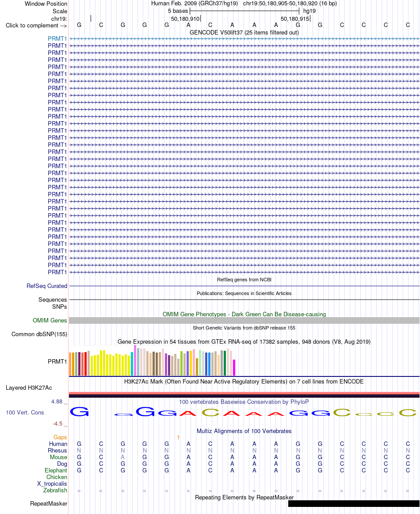Select the Dog alignment row label
420x514 pixels.
pyautogui.click(x=62, y=464)
